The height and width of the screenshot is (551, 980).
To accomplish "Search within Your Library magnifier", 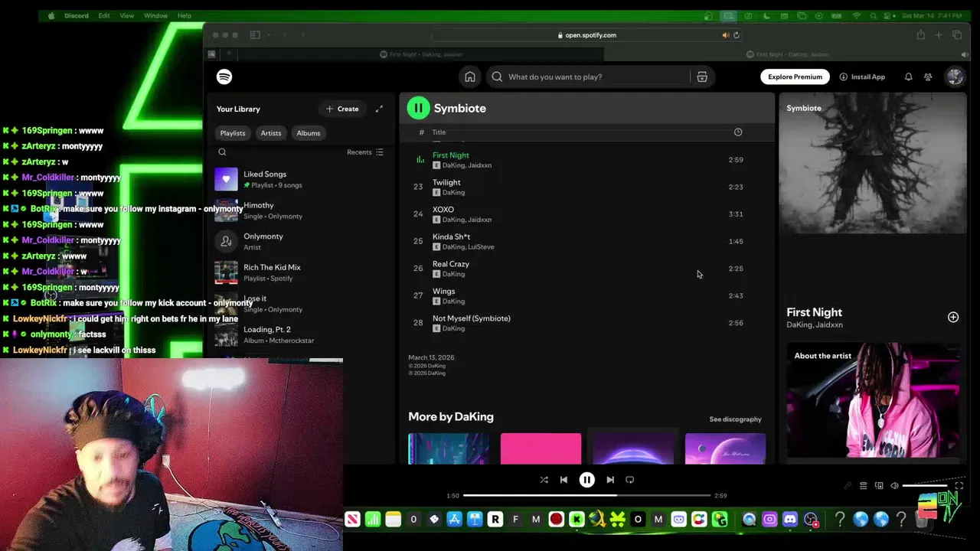I will click(x=222, y=152).
